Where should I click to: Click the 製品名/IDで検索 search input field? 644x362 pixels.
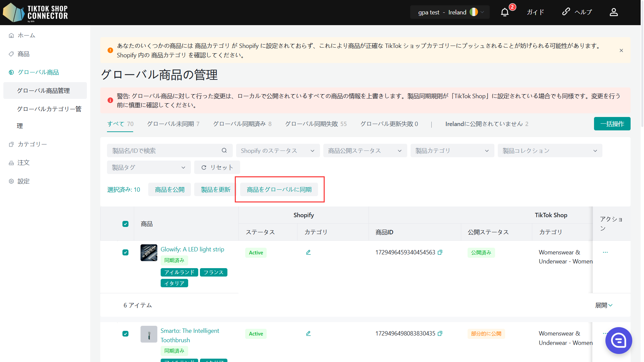tap(164, 150)
